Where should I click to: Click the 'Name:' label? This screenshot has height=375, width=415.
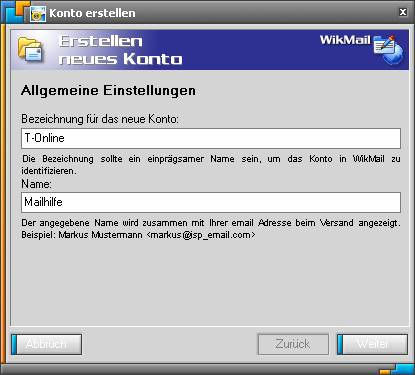pos(36,184)
